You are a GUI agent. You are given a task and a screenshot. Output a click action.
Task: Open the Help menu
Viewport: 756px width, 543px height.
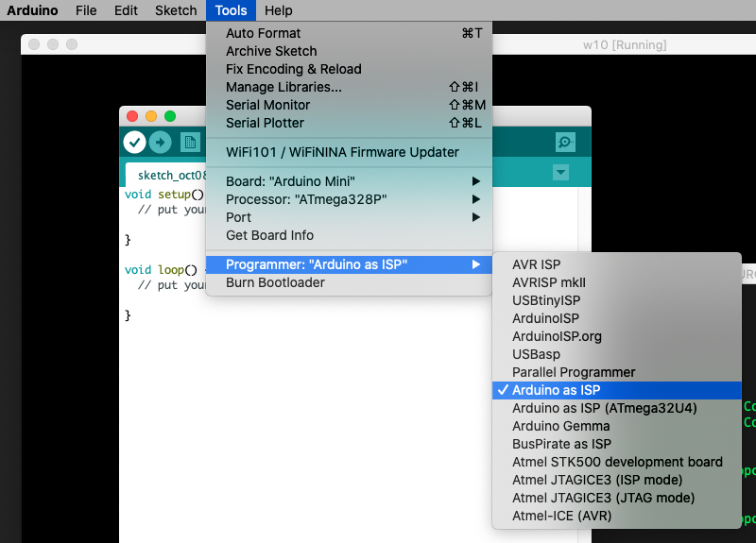(278, 10)
